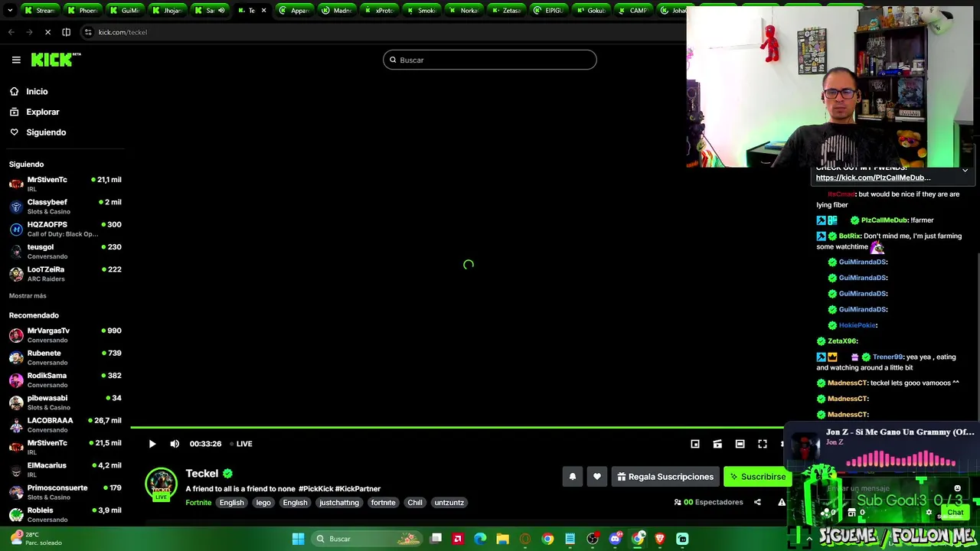Collapse pinned chat message chevron
Screen dimensions: 980x551
(965, 170)
